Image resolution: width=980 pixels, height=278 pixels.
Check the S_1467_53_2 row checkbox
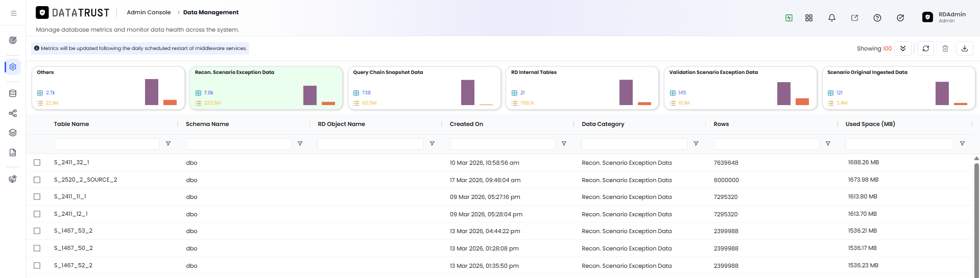(37, 231)
